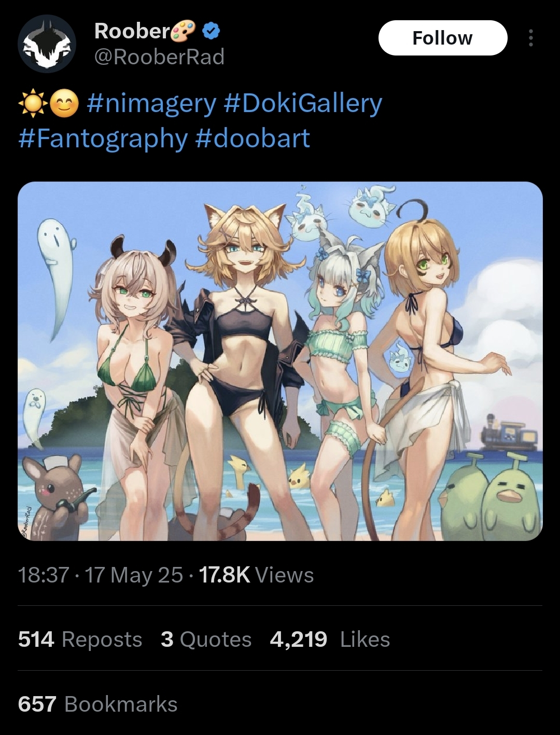Click the Roober display name
Screen dimensions: 560x735
pyautogui.click(x=132, y=31)
